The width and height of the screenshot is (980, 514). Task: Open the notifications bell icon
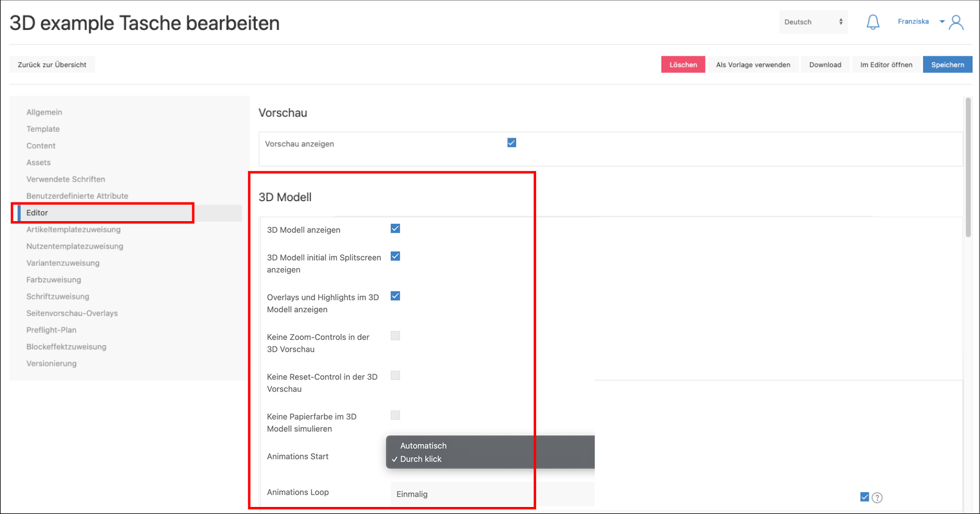873,22
